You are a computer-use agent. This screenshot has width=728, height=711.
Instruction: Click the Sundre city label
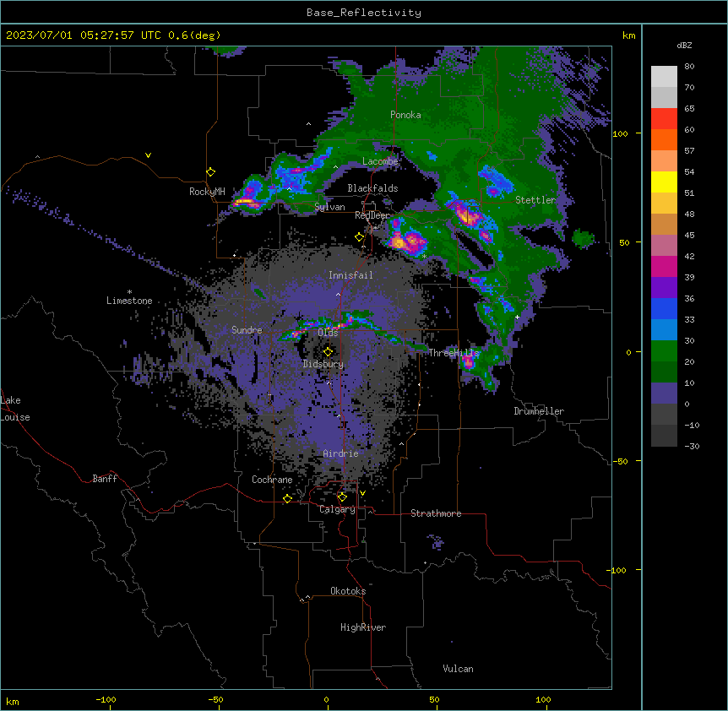click(x=247, y=330)
